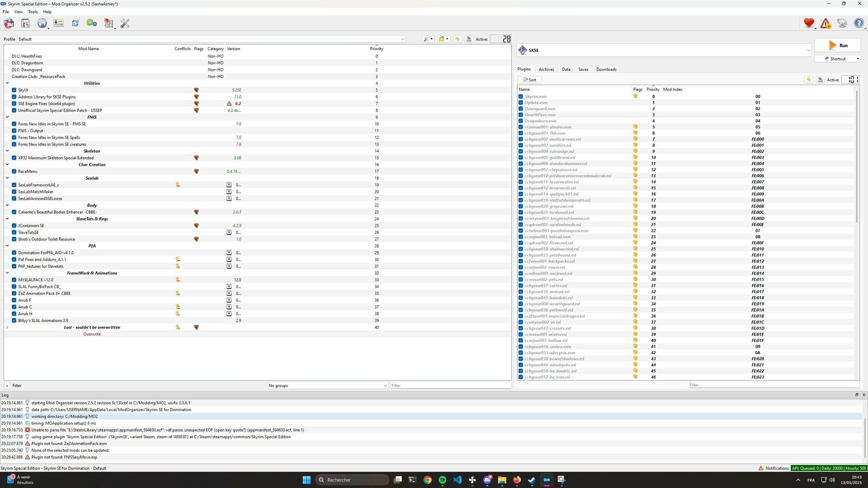Click the install mod from archive icon
Screen dimensions: 868x488
point(25,23)
